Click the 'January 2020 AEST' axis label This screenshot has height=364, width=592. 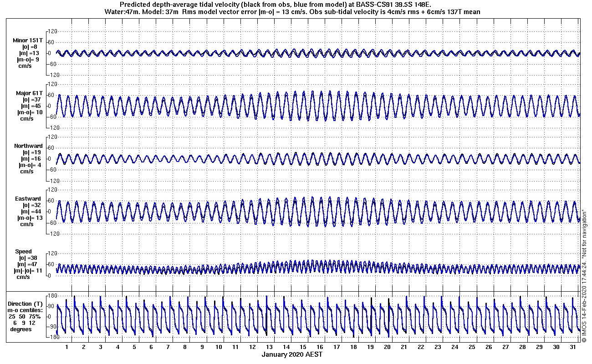point(292,354)
